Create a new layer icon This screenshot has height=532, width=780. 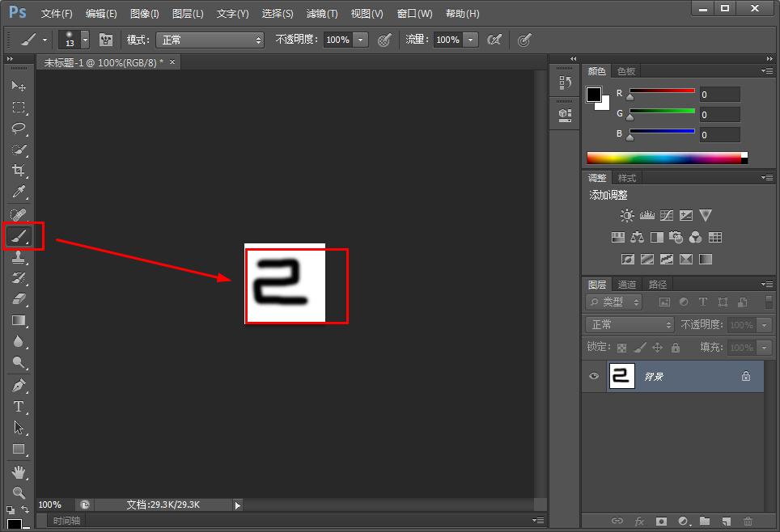726,521
